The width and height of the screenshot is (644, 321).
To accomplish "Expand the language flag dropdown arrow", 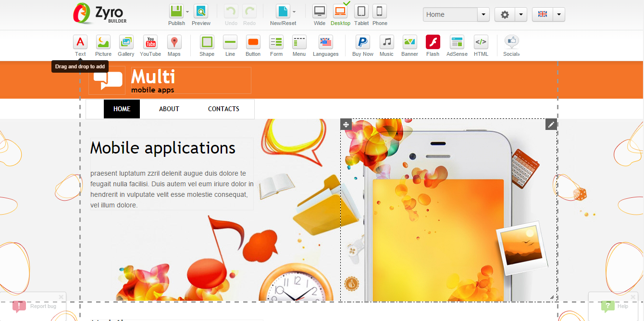I will pyautogui.click(x=559, y=14).
